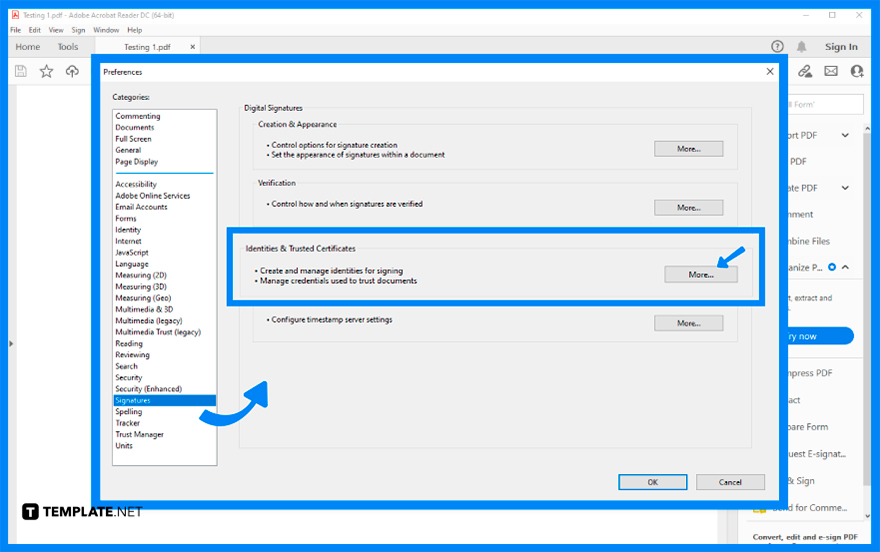Close the Preferences dialog with X
The width and height of the screenshot is (880, 552).
click(x=770, y=71)
